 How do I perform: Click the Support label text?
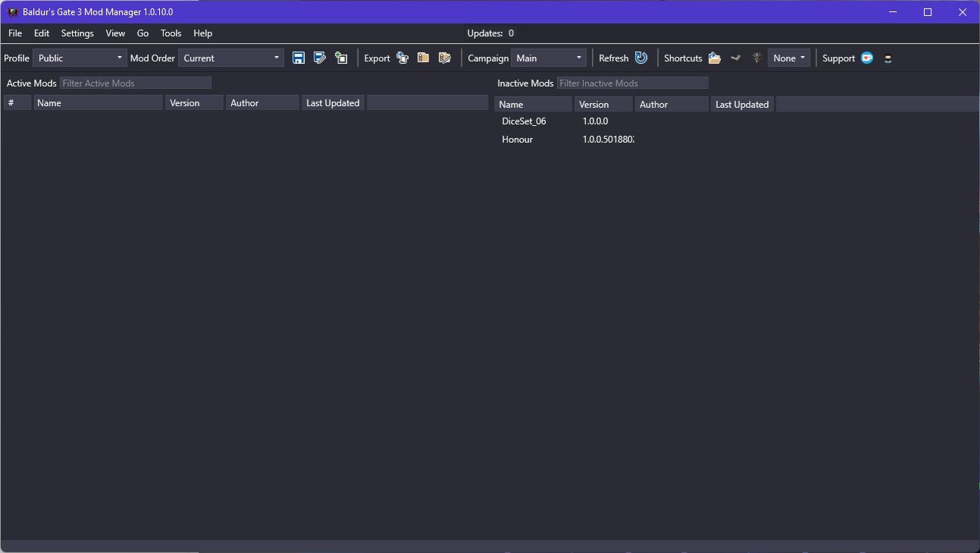pyautogui.click(x=838, y=58)
